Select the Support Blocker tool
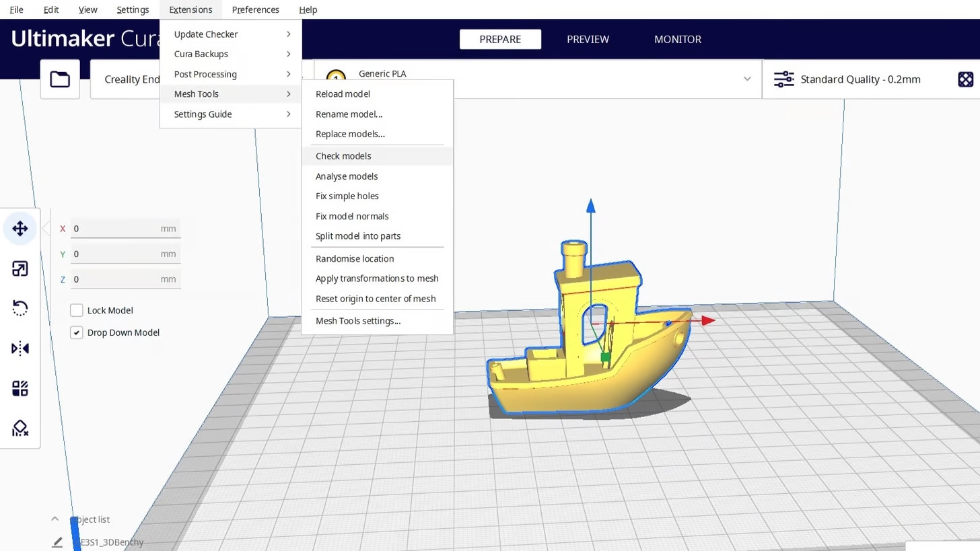980x551 pixels. click(x=20, y=429)
